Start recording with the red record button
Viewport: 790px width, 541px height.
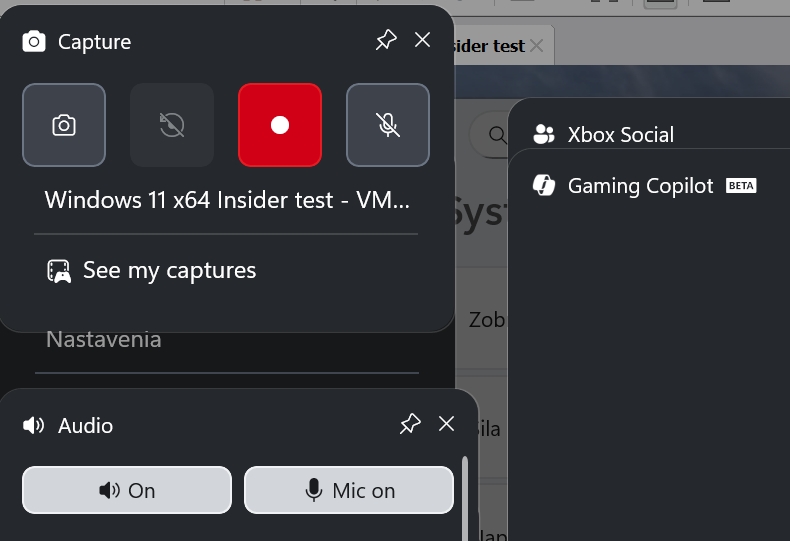click(280, 125)
